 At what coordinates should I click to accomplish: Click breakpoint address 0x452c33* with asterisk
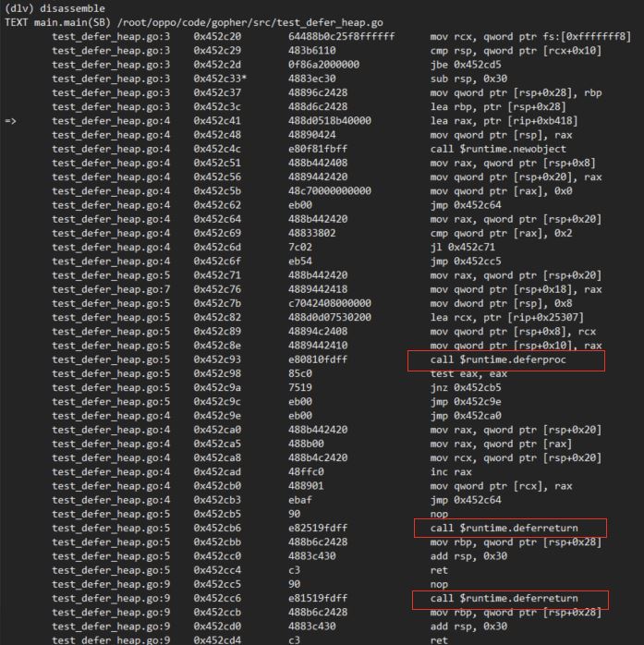220,79
